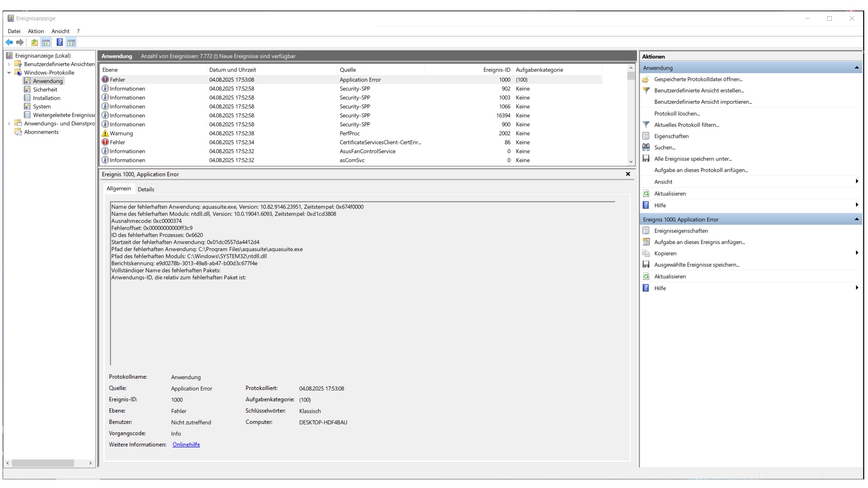Image resolution: width=868 pixels, height=488 pixels.
Task: Select the Security-SPP event with ID 1066
Action: [x=351, y=107]
